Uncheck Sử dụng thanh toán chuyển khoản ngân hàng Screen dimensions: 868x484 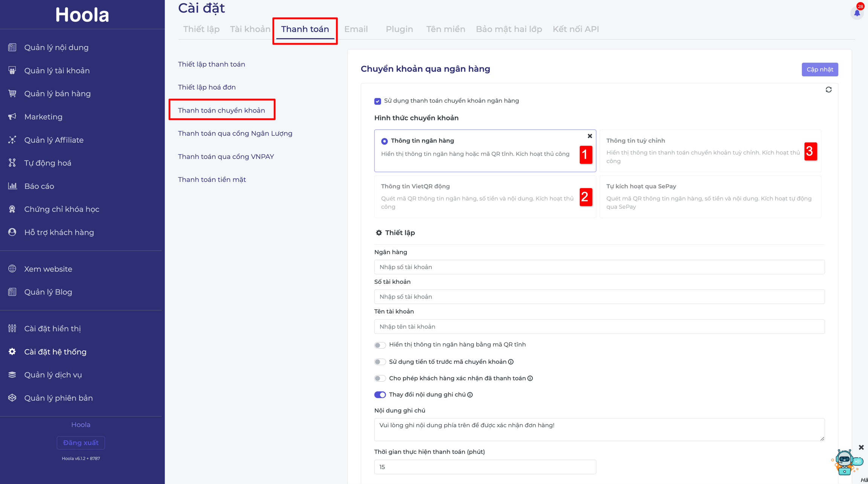click(377, 101)
